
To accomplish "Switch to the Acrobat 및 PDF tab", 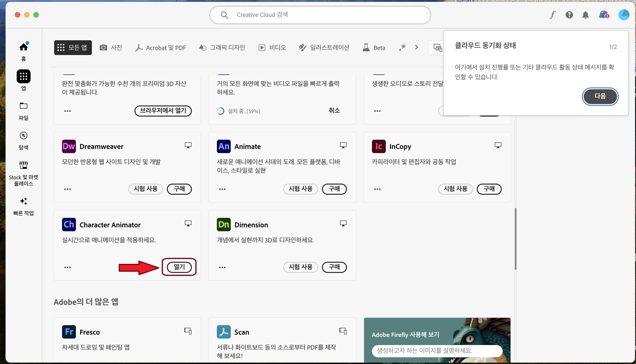I will [x=161, y=47].
